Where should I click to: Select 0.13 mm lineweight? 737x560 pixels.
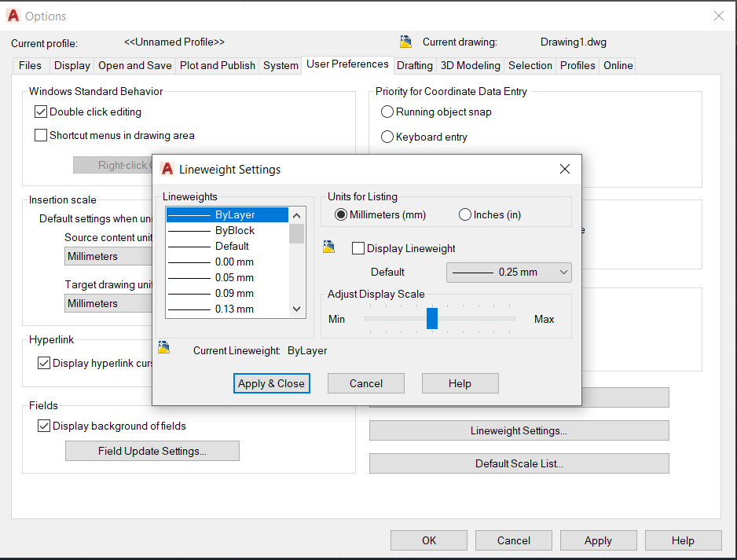[228, 309]
